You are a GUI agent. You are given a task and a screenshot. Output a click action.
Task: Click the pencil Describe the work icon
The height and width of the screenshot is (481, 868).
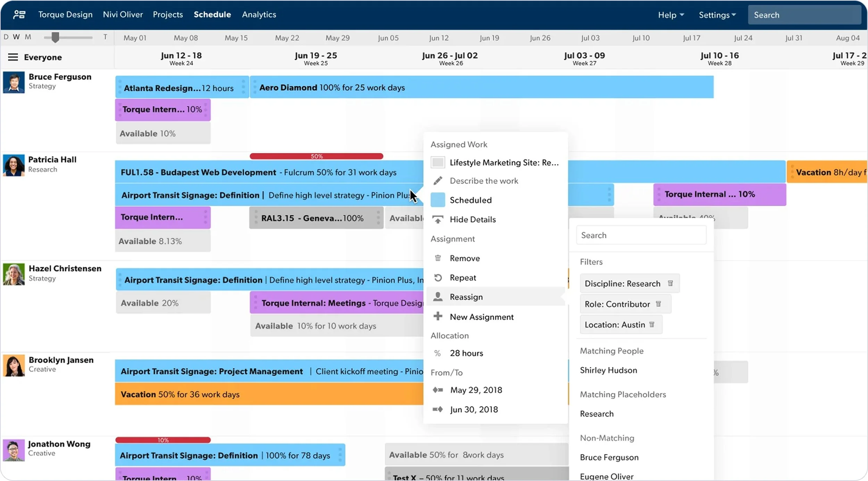pyautogui.click(x=438, y=181)
